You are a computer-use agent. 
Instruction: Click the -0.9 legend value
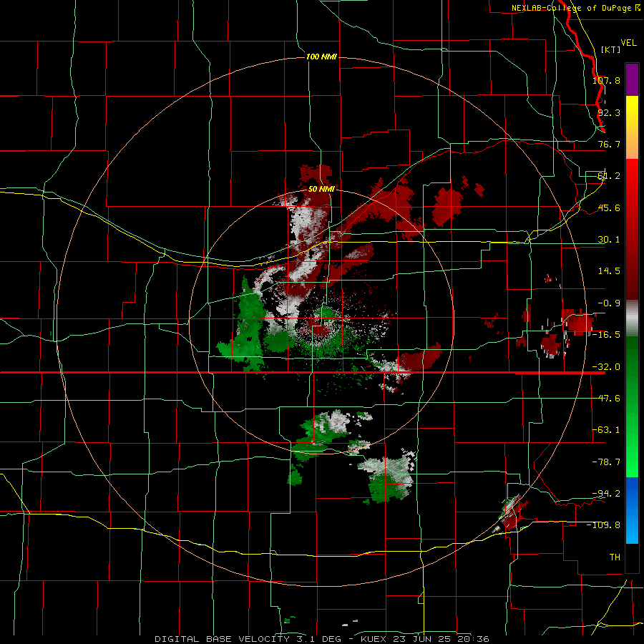pos(609,303)
